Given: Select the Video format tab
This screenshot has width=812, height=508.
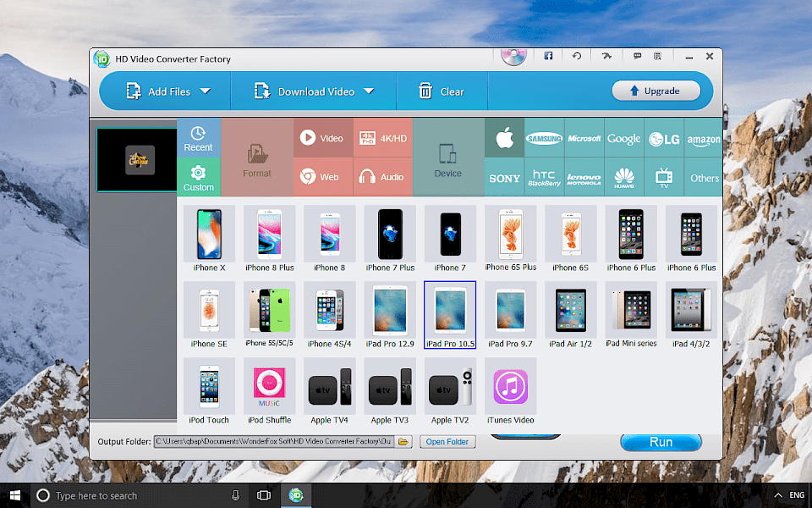Looking at the screenshot, I should (323, 138).
